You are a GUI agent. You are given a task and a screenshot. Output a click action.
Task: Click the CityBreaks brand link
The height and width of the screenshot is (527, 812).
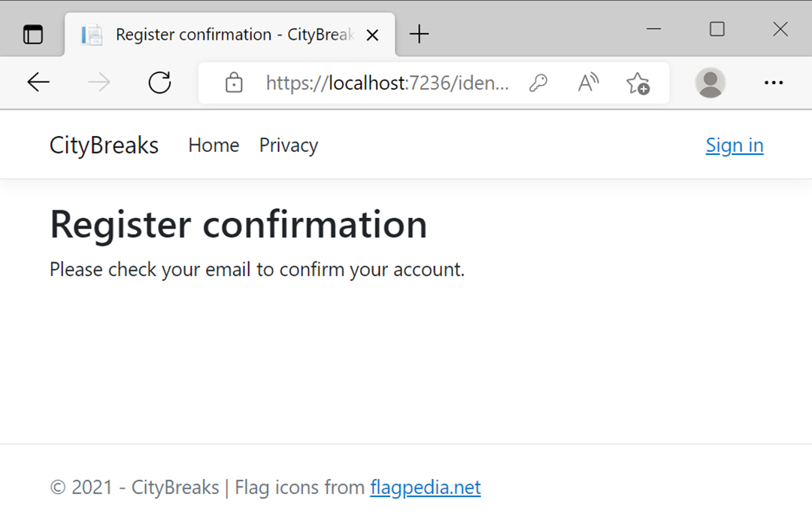104,145
